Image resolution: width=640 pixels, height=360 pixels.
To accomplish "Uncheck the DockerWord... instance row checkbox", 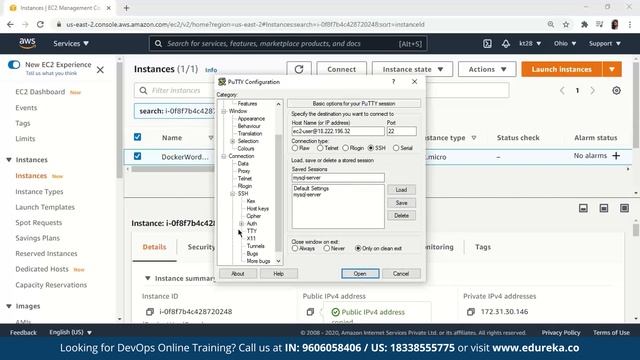I will pyautogui.click(x=138, y=156).
